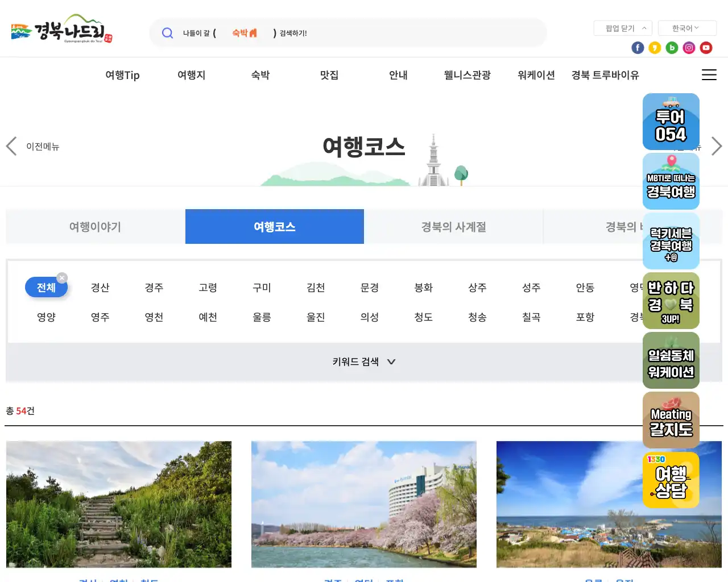Open the 한국어 language dropdown
This screenshot has width=728, height=582.
(687, 28)
